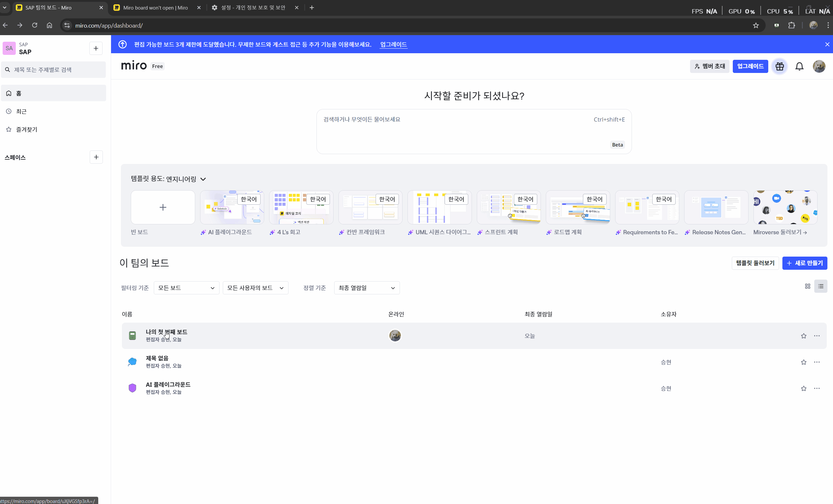Screen dimensions: 833x504
Task: Open the gift rewards icon in header
Action: coord(779,66)
